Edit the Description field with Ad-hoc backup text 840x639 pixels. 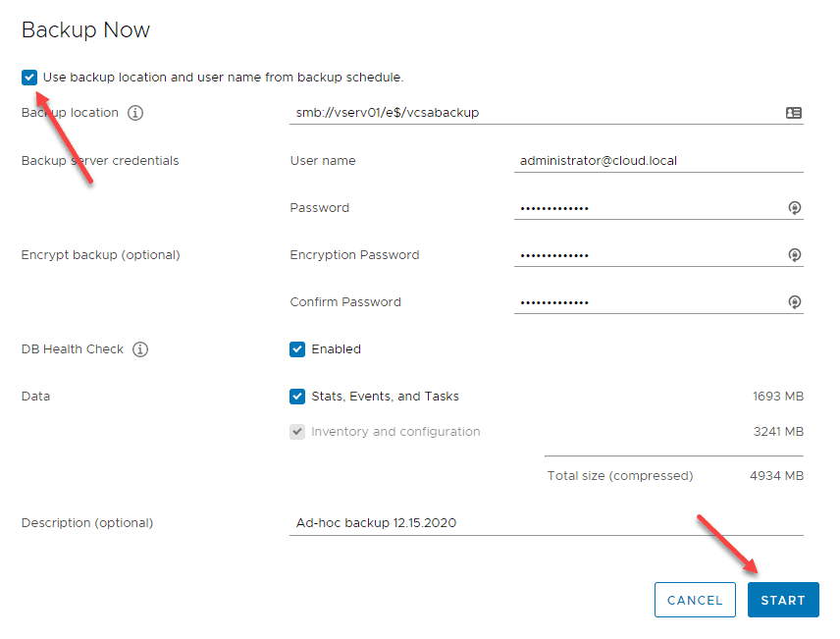(x=547, y=523)
